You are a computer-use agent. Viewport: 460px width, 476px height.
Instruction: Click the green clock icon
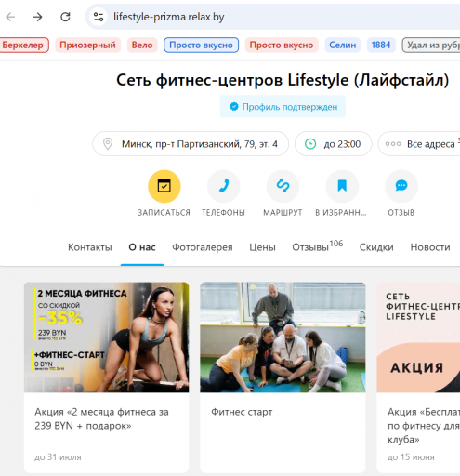click(310, 144)
